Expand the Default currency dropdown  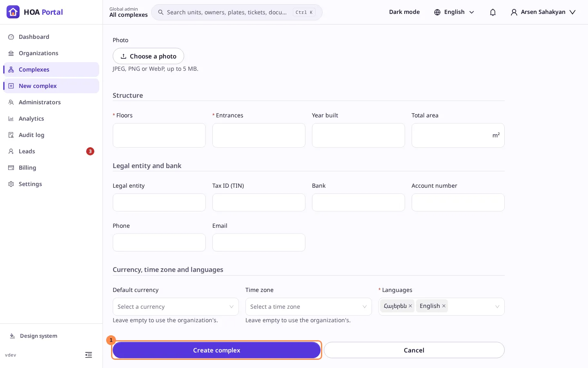[x=176, y=307]
